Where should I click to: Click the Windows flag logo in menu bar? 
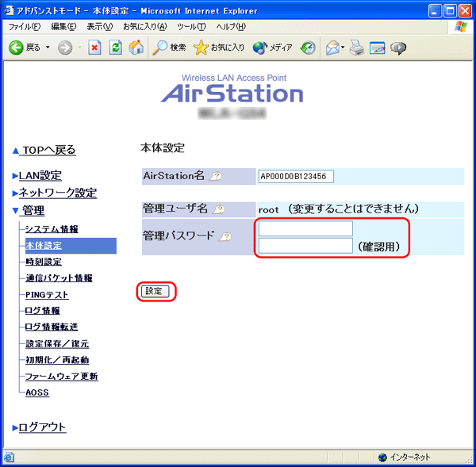[x=461, y=27]
